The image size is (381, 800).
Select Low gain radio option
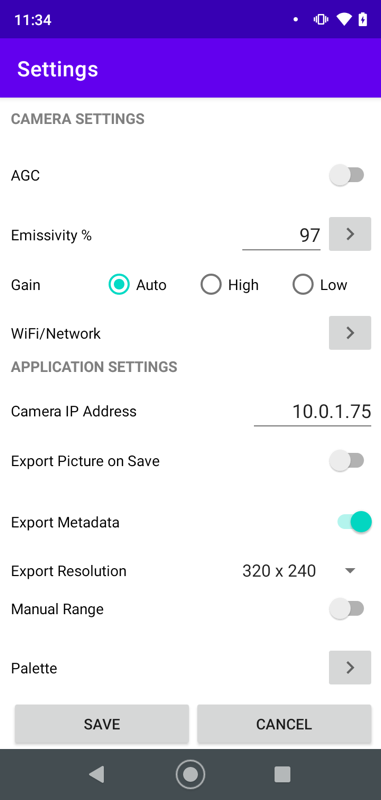pyautogui.click(x=320, y=285)
